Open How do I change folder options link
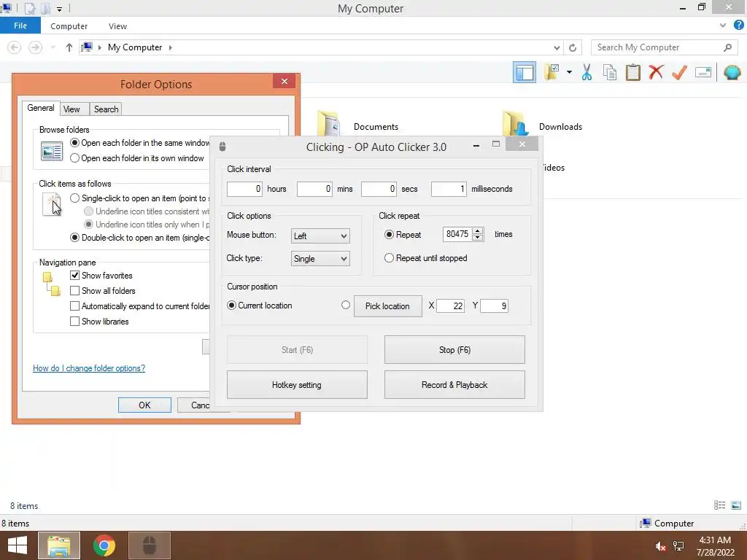The height and width of the screenshot is (560, 747). [89, 368]
